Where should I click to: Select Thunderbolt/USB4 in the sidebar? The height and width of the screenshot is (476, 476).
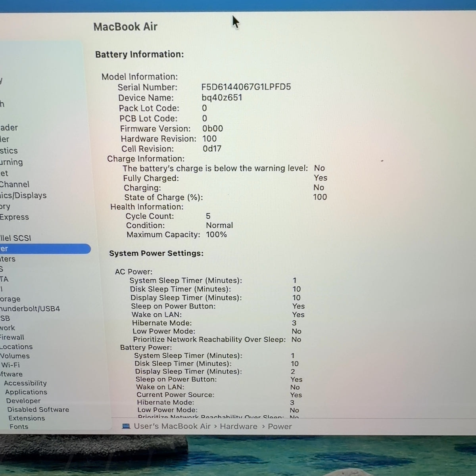coord(30,309)
